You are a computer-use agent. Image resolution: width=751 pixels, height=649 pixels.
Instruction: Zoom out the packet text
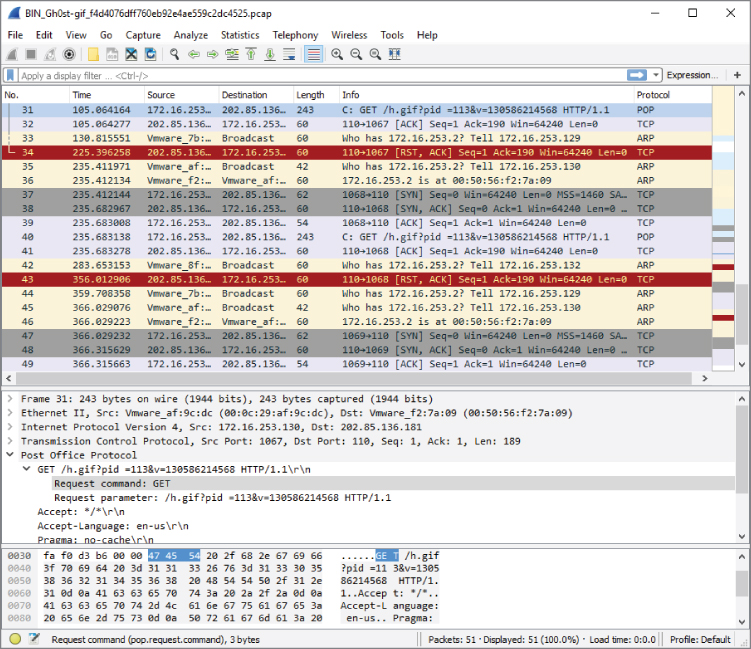(x=356, y=54)
